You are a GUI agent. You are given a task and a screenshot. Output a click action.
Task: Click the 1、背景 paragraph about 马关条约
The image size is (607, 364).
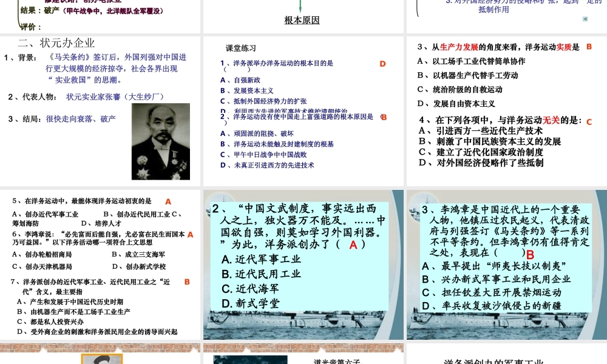96,69
